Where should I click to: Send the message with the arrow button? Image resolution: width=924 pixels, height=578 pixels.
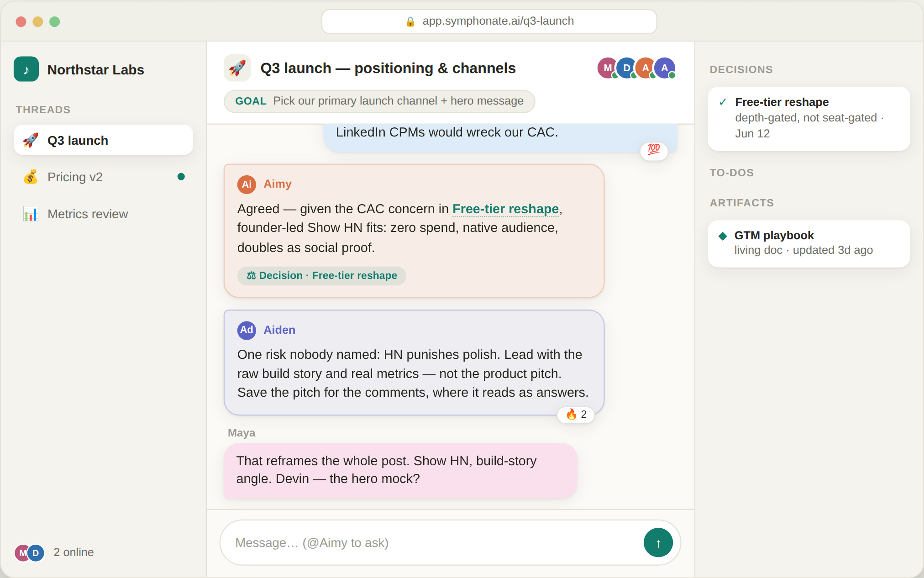coord(658,543)
